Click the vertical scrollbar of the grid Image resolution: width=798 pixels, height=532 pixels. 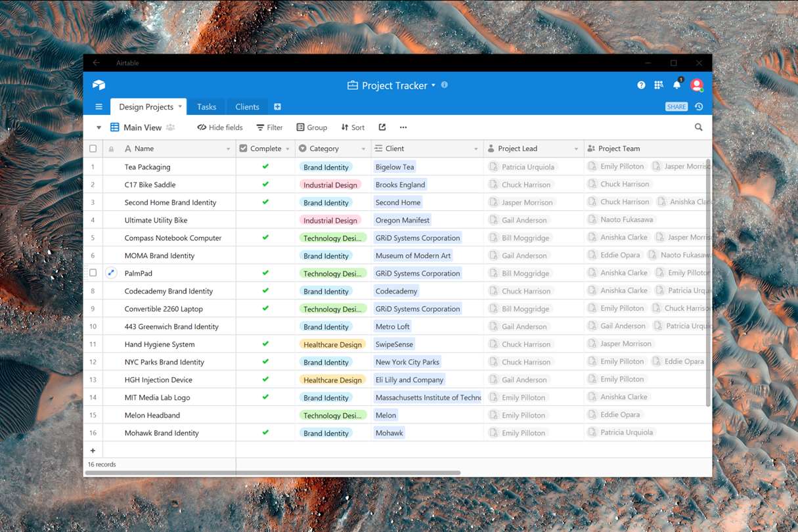pyautogui.click(x=708, y=282)
